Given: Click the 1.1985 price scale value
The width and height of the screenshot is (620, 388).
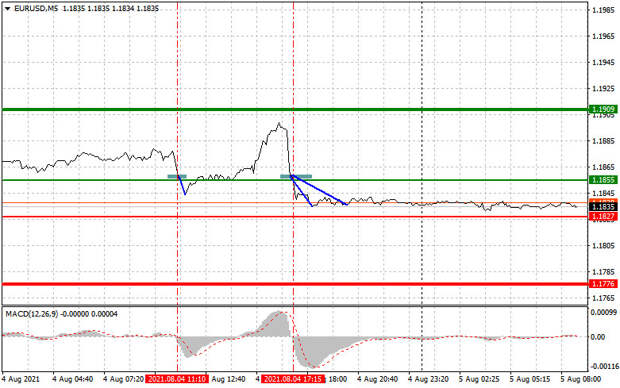Looking at the screenshot, I should pos(603,10).
